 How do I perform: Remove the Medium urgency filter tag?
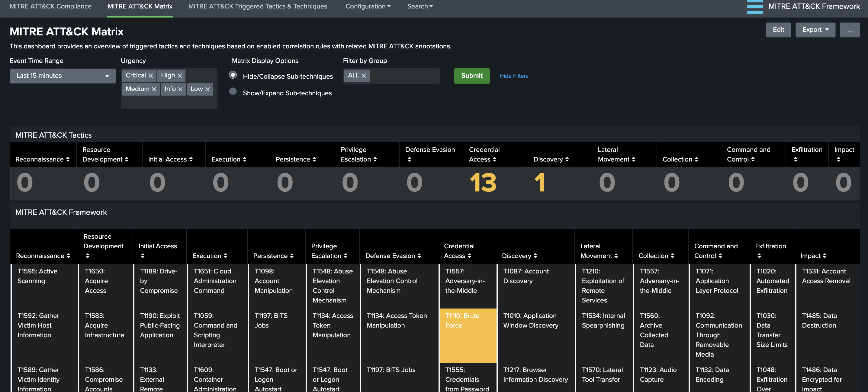click(154, 89)
